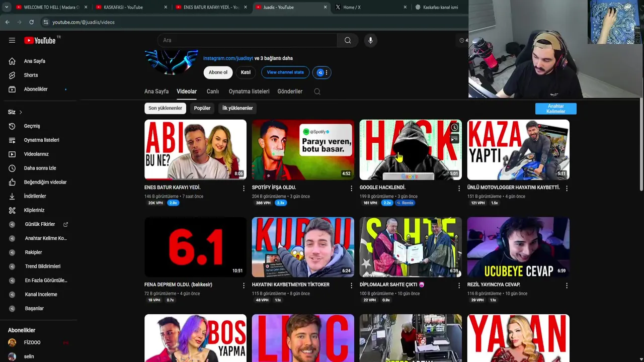
Task: Open the YouTube hamburger guide menu
Action: pos(12,40)
